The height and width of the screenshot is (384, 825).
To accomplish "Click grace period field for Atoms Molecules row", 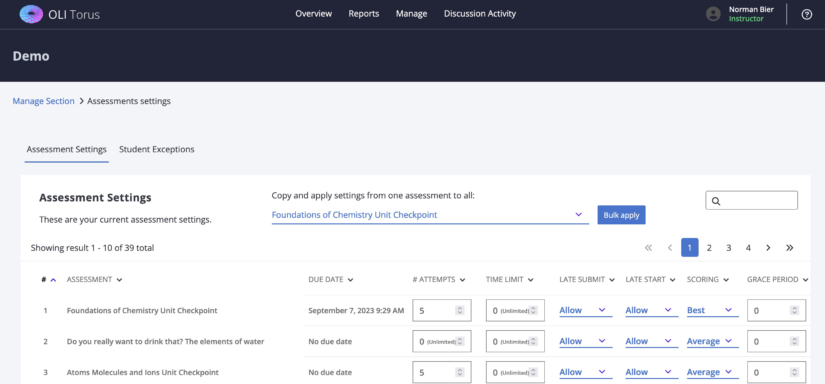I will [777, 372].
